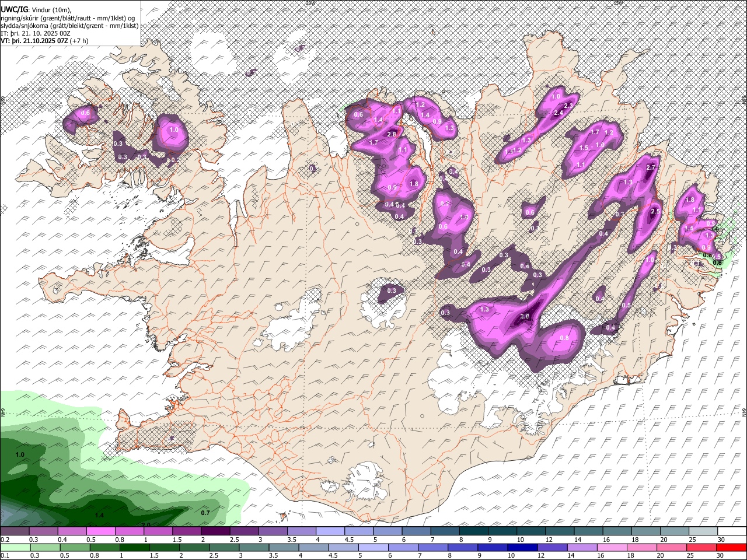Click the light lavender 4 snow legend swatch

click(x=330, y=531)
